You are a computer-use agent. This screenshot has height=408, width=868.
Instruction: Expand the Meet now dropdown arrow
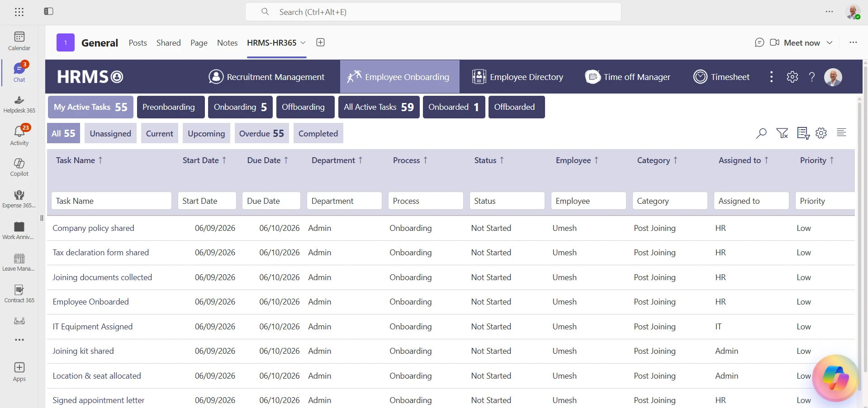click(x=830, y=42)
